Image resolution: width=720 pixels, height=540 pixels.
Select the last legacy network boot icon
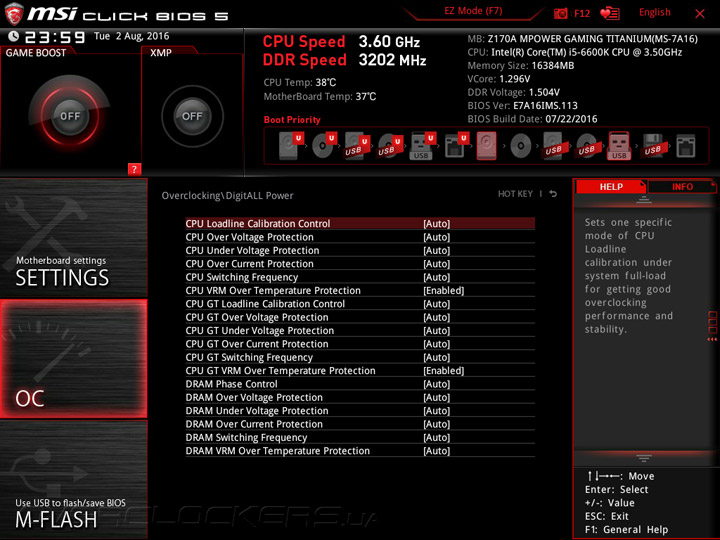pos(686,146)
